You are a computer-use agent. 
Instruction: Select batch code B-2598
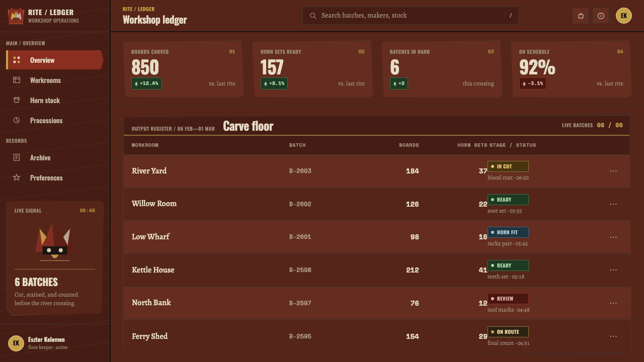[x=300, y=270]
